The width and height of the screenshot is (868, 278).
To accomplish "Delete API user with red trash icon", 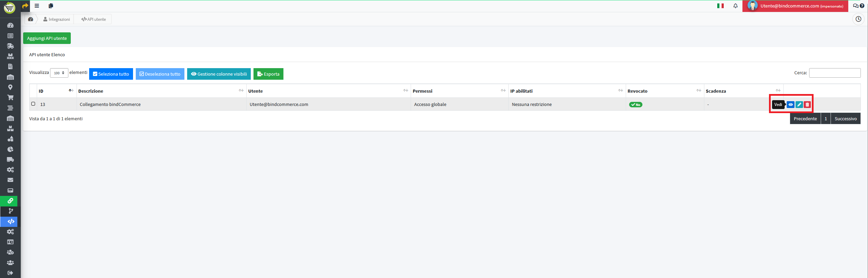I will pos(807,105).
